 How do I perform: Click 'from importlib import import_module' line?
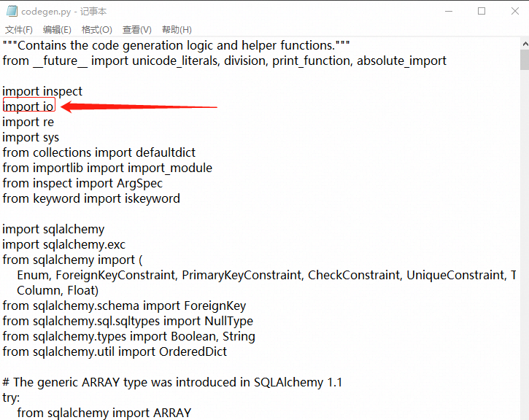[107, 168]
